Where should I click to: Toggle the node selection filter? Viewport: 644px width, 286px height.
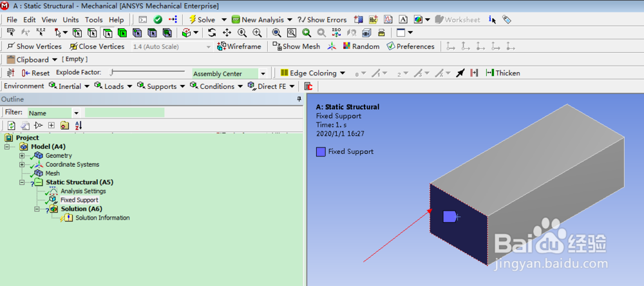pos(137,33)
